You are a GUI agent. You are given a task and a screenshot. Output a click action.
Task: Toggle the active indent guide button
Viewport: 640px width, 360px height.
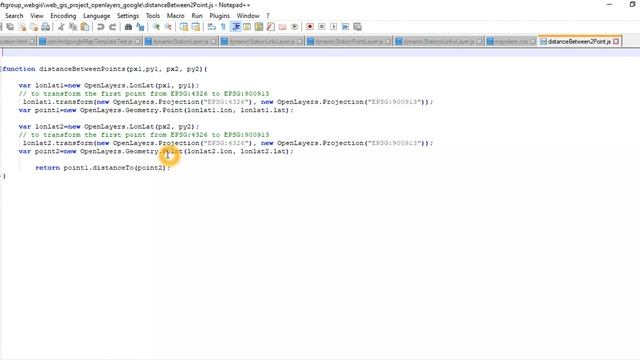tap(236, 27)
